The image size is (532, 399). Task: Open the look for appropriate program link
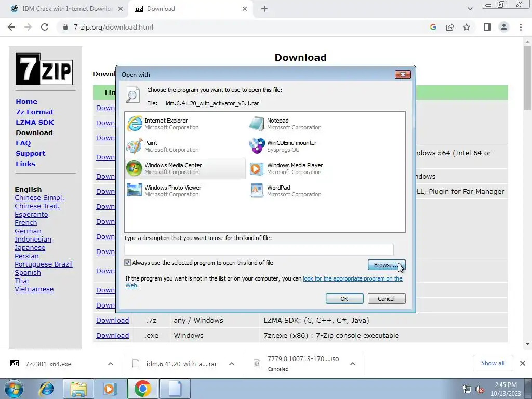pos(353,278)
